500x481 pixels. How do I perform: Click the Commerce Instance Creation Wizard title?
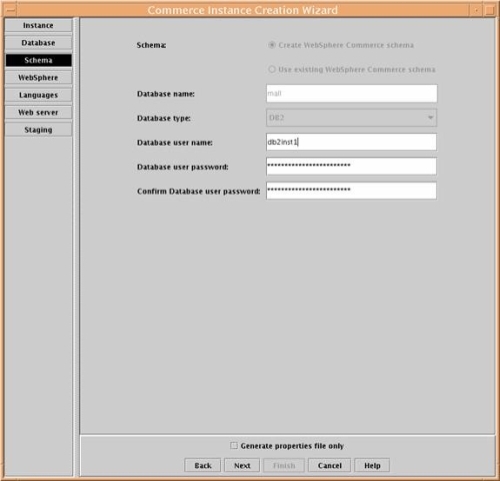[243, 10]
